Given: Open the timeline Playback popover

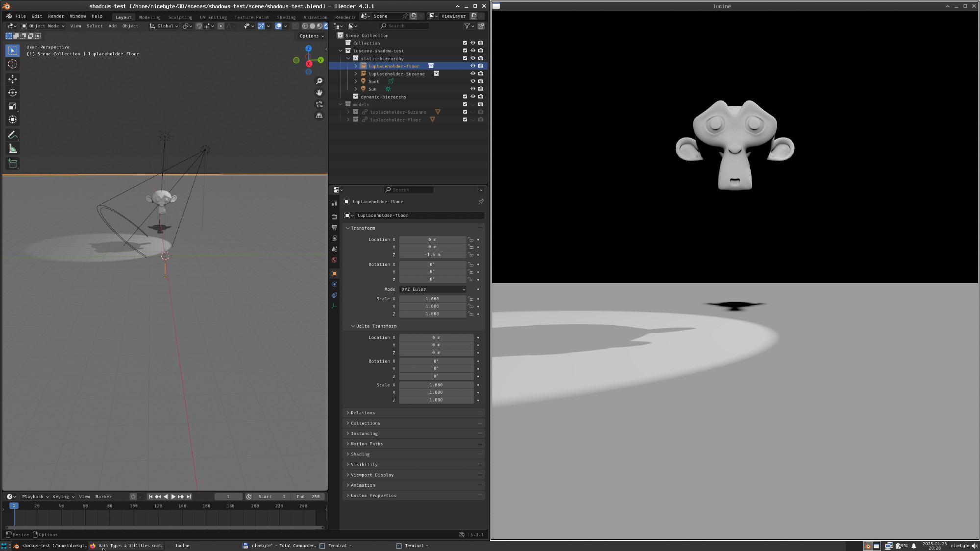Looking at the screenshot, I should tap(35, 497).
